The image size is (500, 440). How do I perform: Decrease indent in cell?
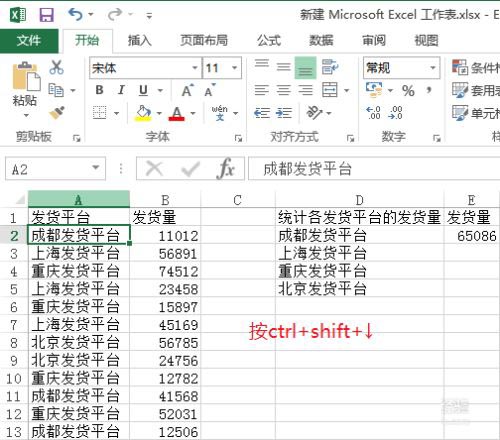tap(262, 113)
